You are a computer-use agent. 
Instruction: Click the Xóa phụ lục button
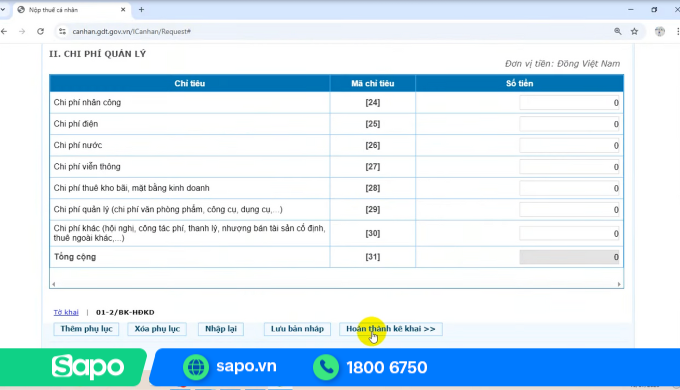pyautogui.click(x=157, y=329)
